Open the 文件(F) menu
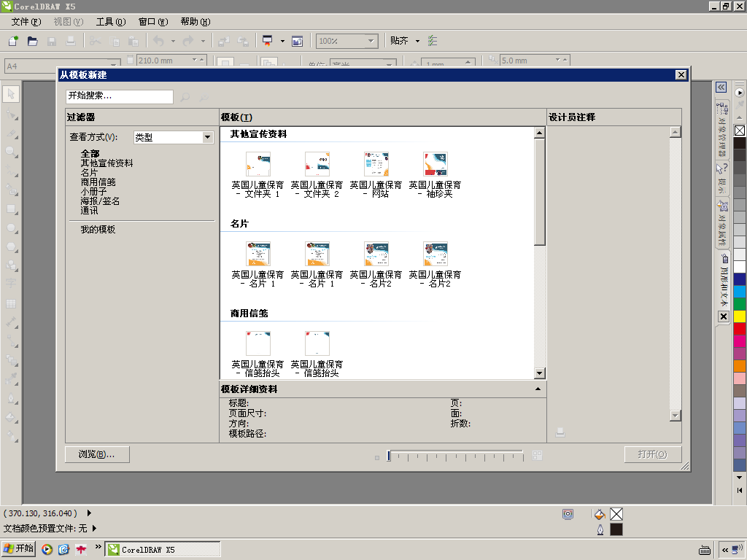The image size is (747, 560). (26, 22)
